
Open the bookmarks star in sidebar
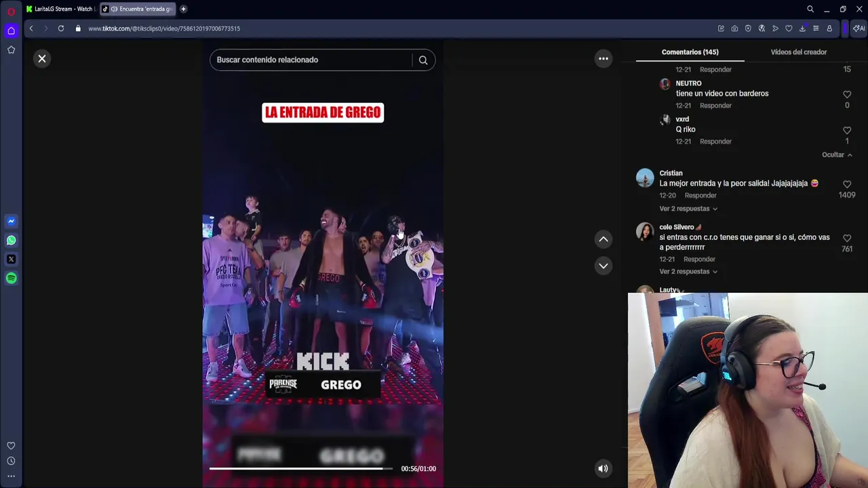tap(11, 49)
